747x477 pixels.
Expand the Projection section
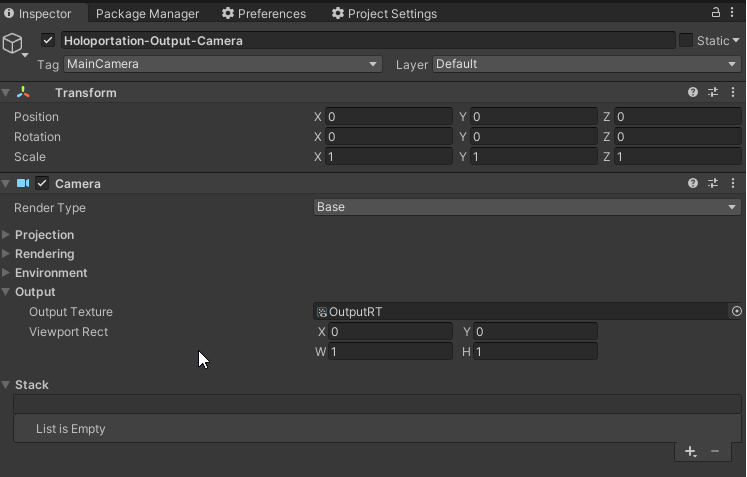coord(6,234)
